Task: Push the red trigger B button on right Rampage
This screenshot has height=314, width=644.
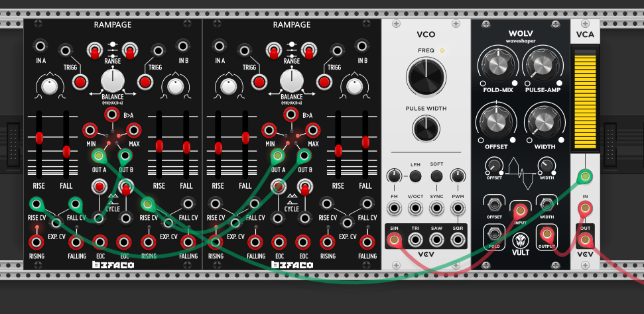Action: (x=324, y=82)
